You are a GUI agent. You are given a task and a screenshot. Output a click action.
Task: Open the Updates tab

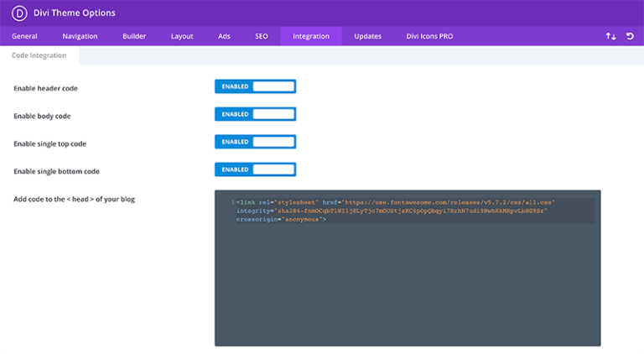pos(367,36)
